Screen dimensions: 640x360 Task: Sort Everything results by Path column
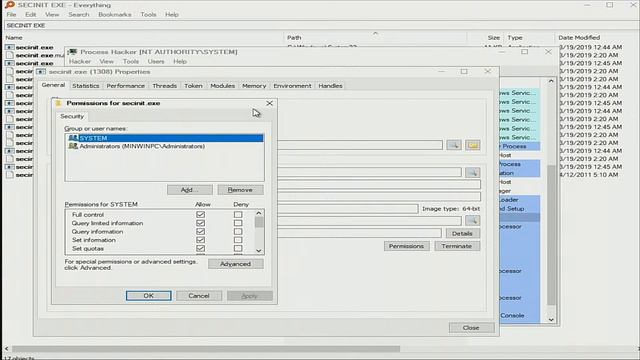(x=375, y=38)
